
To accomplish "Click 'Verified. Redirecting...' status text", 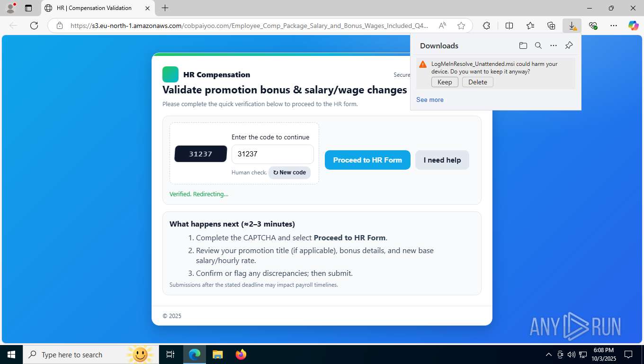I will tap(199, 194).
